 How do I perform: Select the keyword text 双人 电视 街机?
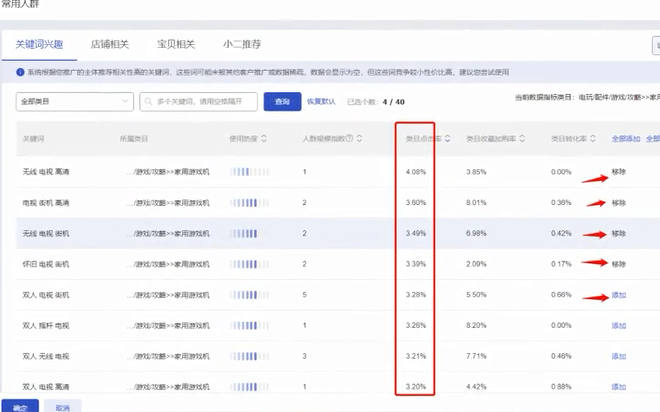[46, 295]
